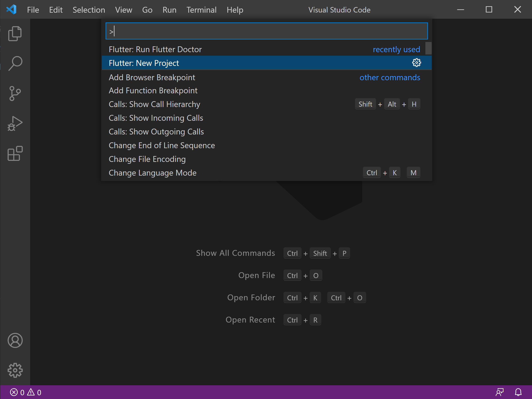The width and height of the screenshot is (532, 399).
Task: Open the Source Control view
Action: point(15,93)
